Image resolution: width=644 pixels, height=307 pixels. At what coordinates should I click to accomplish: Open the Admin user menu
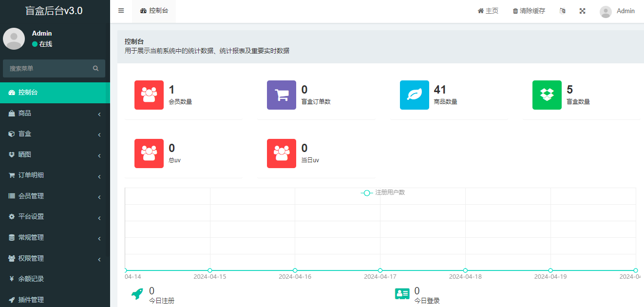(x=617, y=11)
